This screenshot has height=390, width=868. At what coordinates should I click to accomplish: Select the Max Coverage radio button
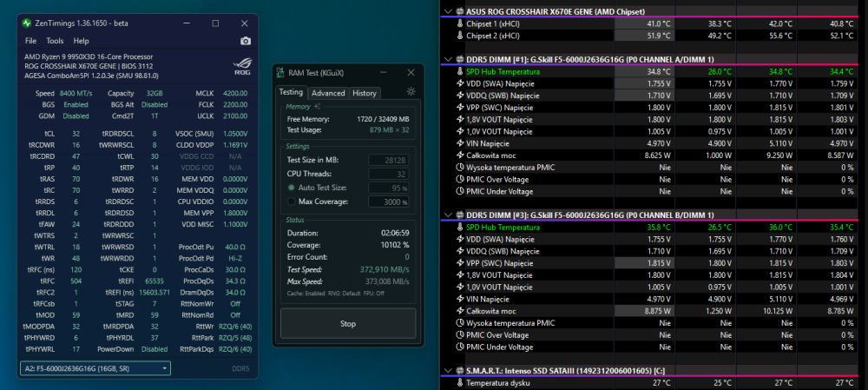(x=291, y=202)
